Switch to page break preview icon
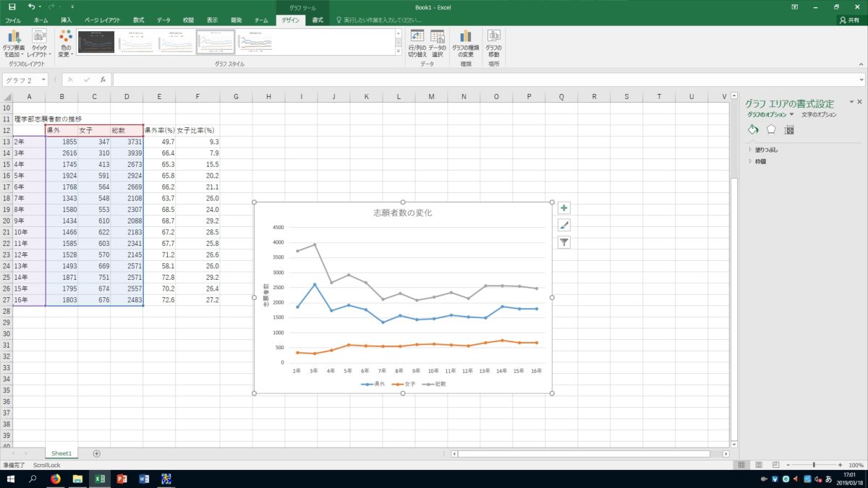Viewport: 868px width, 488px height. [x=775, y=465]
